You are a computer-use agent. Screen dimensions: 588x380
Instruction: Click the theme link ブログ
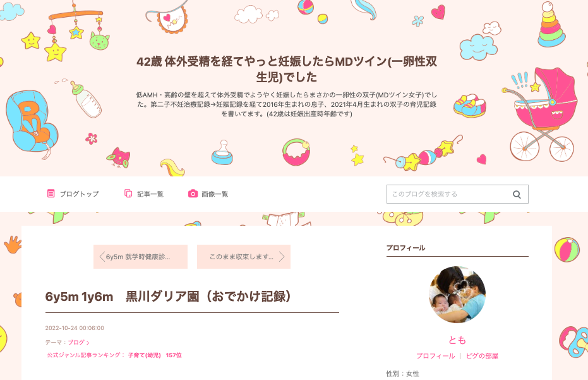click(x=76, y=343)
